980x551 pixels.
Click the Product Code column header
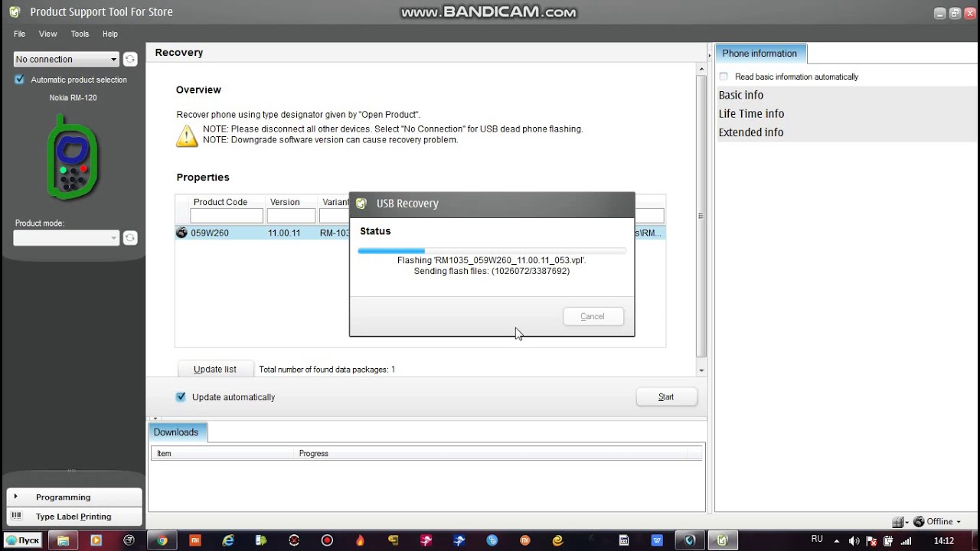pyautogui.click(x=220, y=202)
